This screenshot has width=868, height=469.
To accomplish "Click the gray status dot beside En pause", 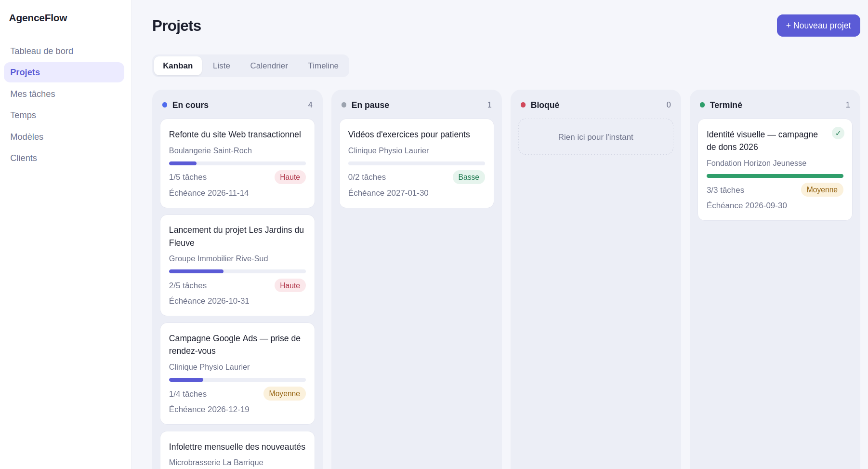I will pyautogui.click(x=344, y=105).
